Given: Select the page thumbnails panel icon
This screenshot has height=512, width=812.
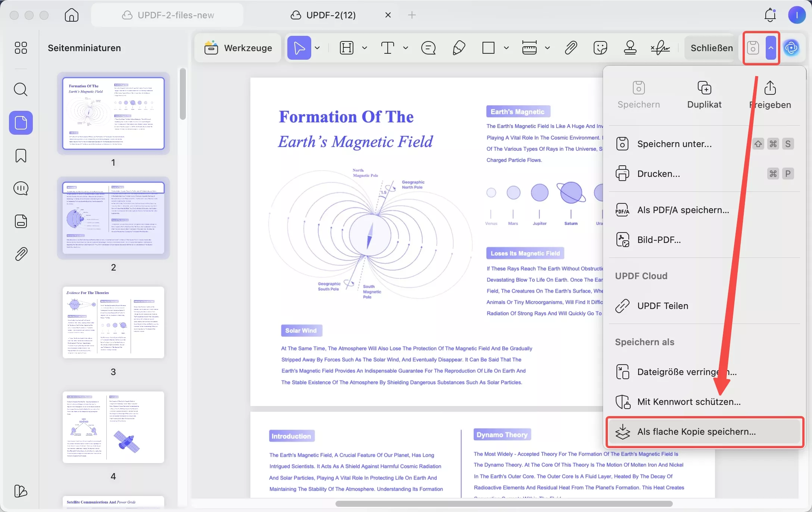Looking at the screenshot, I should 21,123.
